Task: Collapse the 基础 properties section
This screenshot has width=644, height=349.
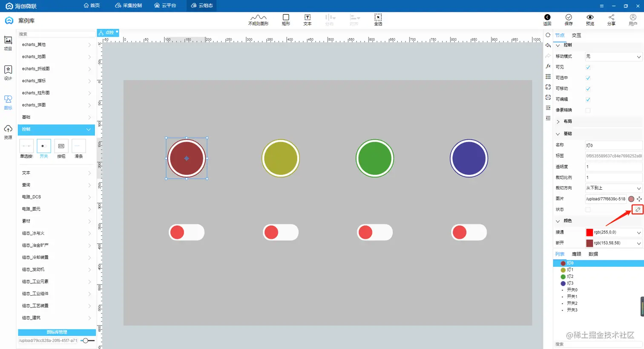Action: point(558,134)
